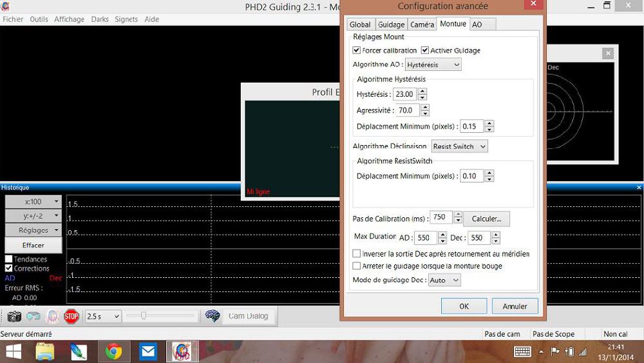
Task: Open the Aide menu
Action: click(x=151, y=19)
